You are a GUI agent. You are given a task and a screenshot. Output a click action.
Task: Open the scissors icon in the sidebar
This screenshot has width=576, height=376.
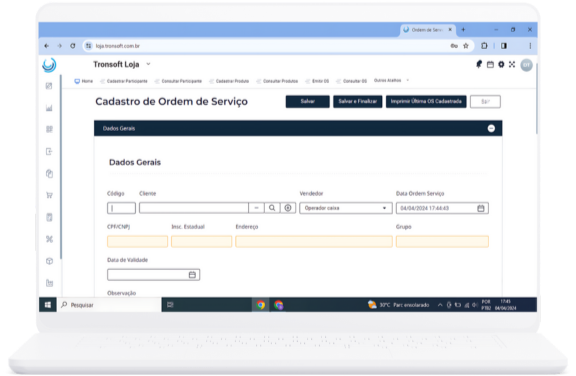click(x=49, y=239)
